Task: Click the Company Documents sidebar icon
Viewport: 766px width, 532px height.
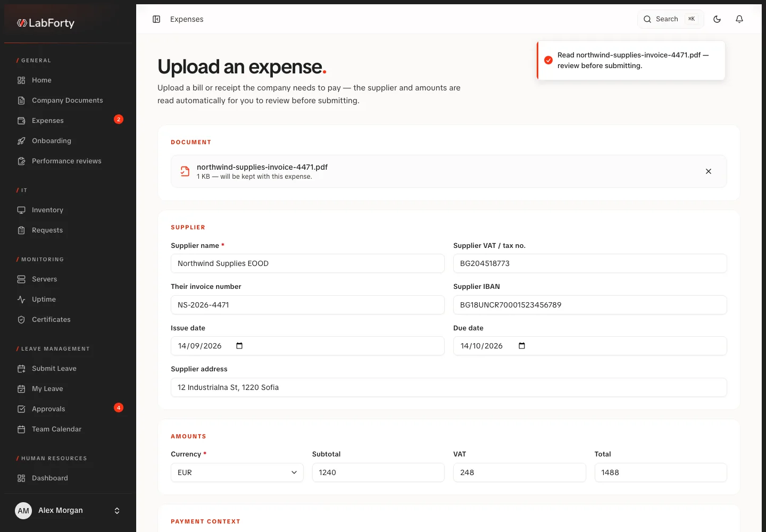Action: pos(21,101)
